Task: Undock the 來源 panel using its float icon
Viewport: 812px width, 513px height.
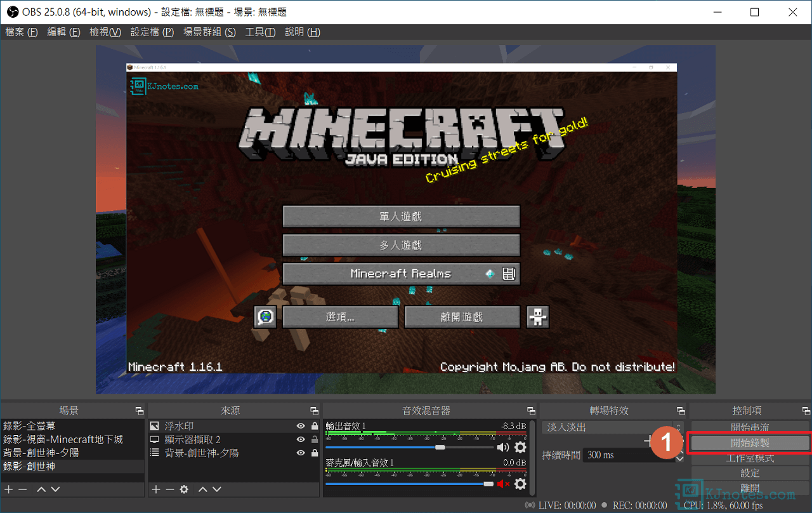Action: [314, 411]
